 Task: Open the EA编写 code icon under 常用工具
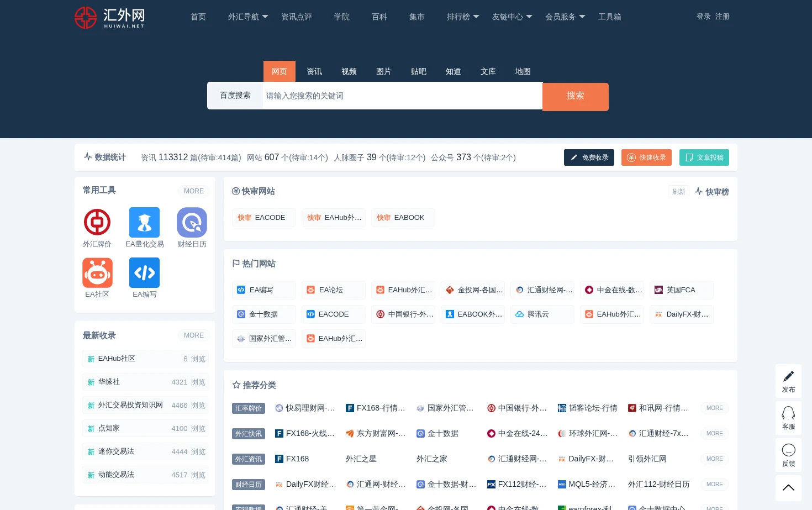[x=145, y=272]
